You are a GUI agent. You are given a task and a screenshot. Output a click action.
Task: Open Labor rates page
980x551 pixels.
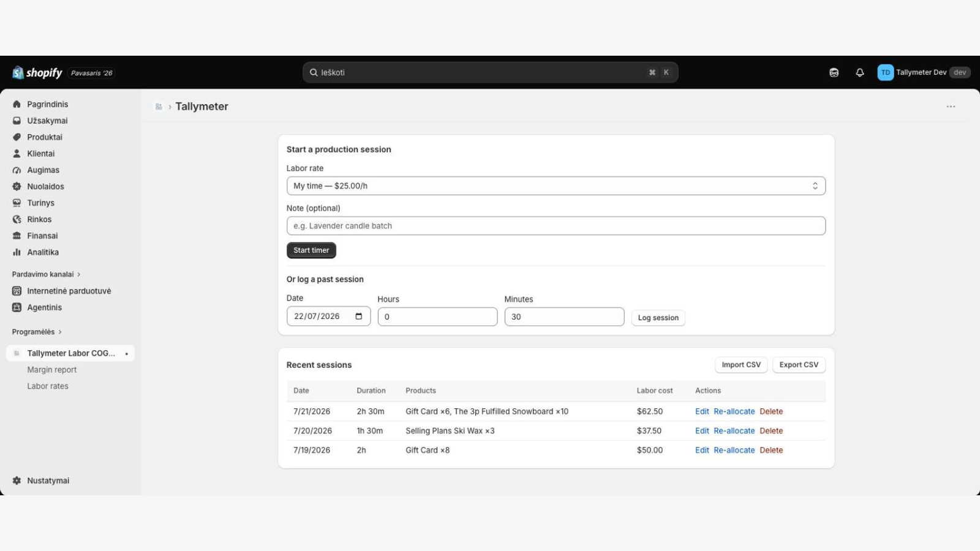pos(48,386)
